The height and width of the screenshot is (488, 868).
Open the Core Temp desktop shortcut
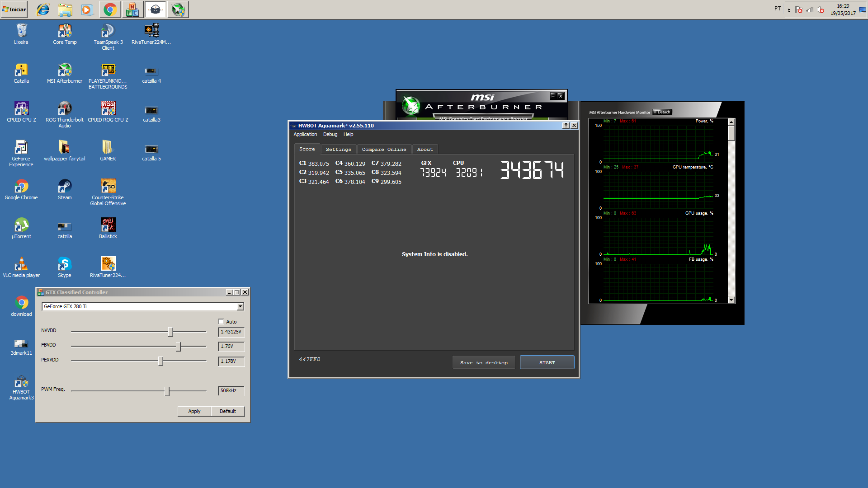[65, 34]
